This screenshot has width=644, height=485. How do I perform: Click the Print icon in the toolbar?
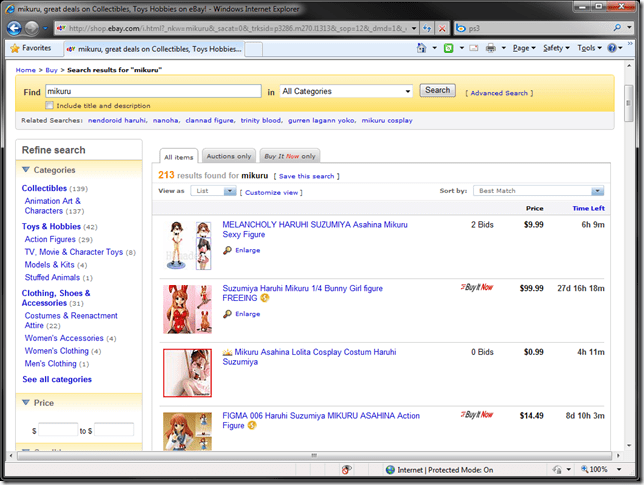(489, 48)
